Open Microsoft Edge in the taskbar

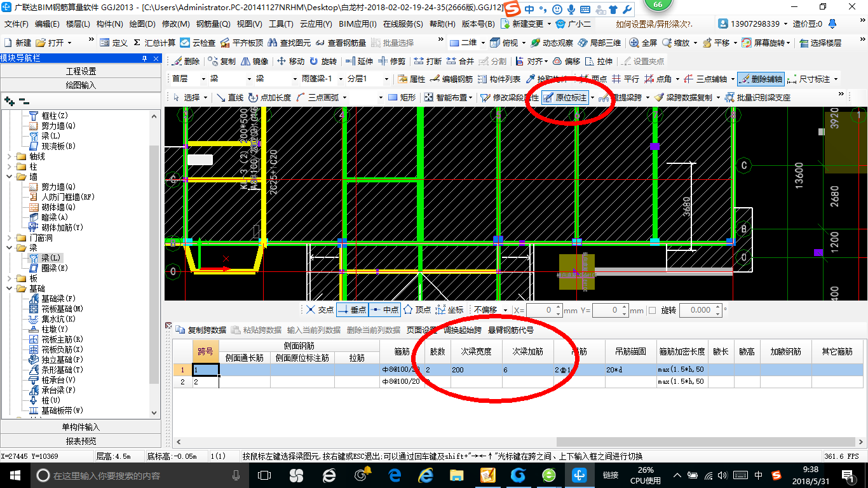pos(395,475)
